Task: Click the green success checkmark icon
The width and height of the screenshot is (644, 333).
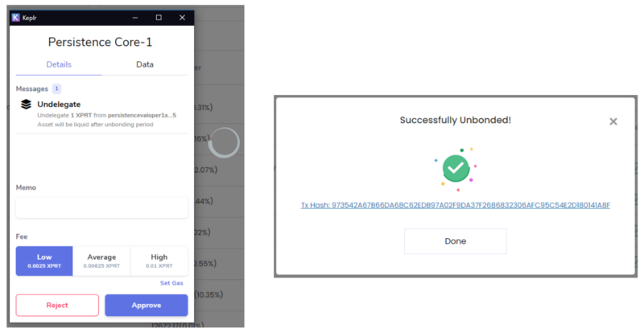Action: (x=456, y=168)
